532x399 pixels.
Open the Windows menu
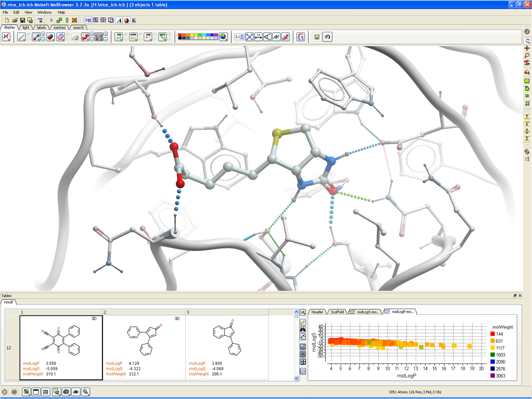coord(44,12)
